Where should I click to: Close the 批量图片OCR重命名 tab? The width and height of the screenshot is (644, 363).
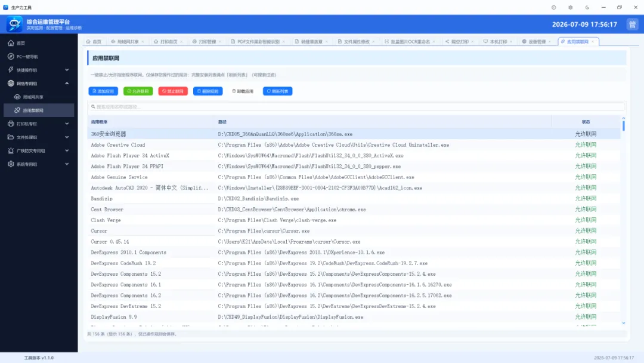[434, 42]
